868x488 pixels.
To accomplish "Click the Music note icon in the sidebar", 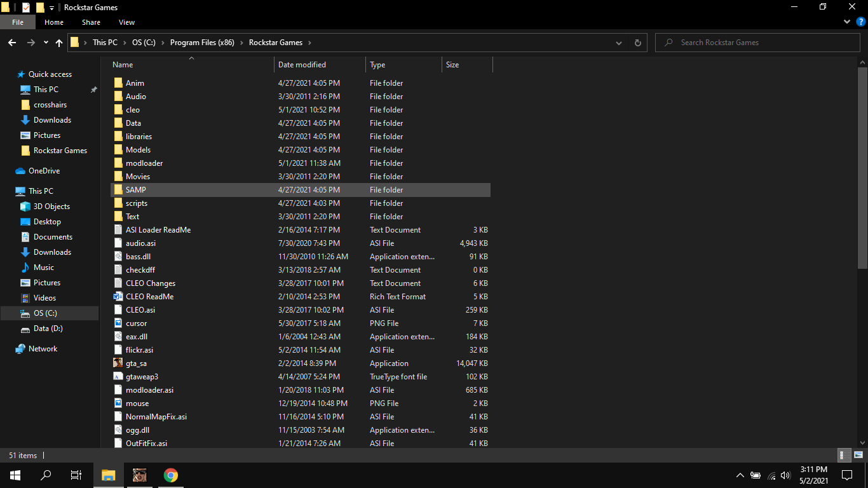I will point(25,268).
